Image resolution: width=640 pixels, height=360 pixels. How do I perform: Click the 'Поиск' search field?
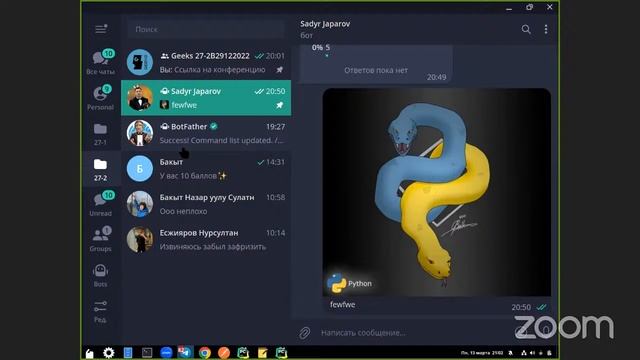coord(206,29)
